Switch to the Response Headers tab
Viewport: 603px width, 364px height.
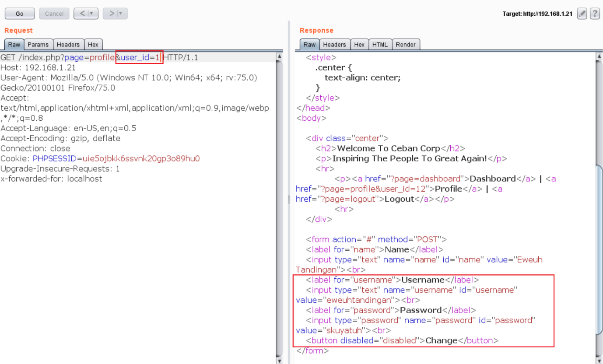[334, 45]
